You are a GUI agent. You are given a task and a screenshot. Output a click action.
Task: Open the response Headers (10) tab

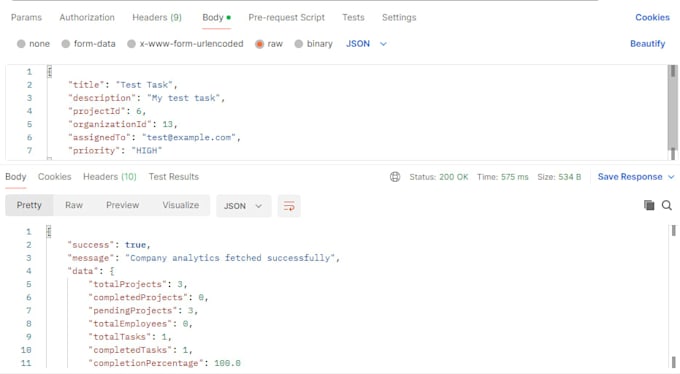110,177
